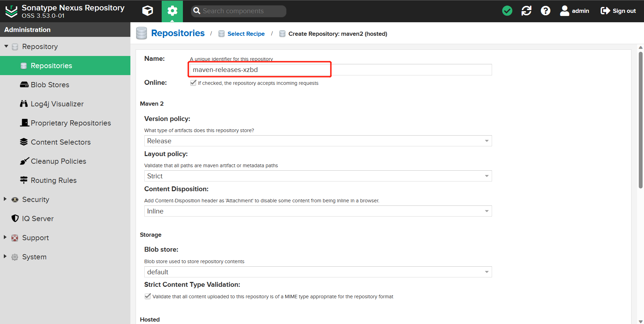This screenshot has height=324, width=644.
Task: Click the Repository database icon in sidebar
Action: click(x=15, y=47)
